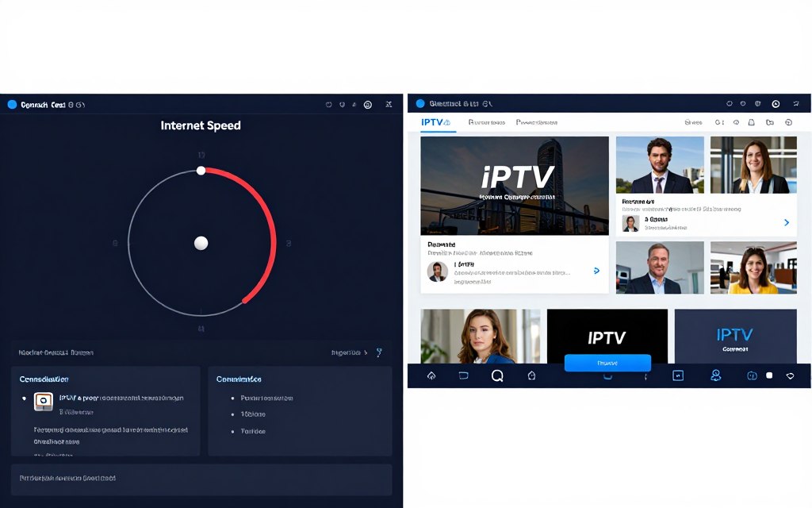Click the camera icon in the left connection card
Viewport: 812px width, 508px height.
point(44,401)
